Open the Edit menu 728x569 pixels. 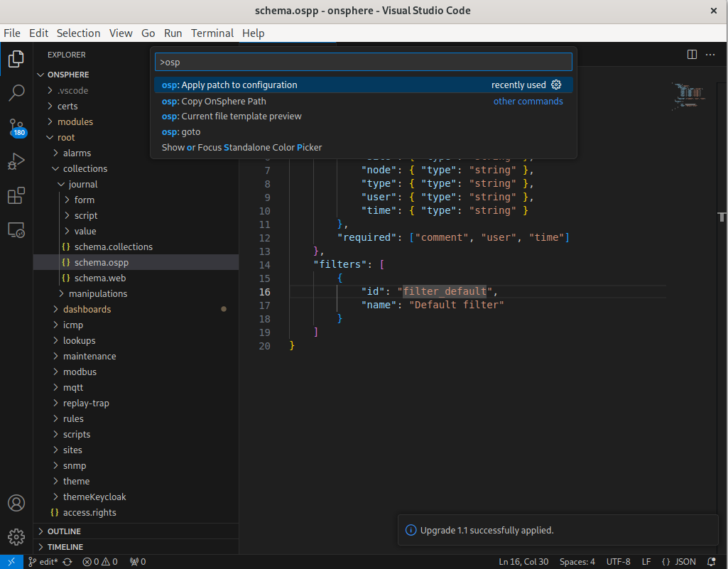coord(38,33)
